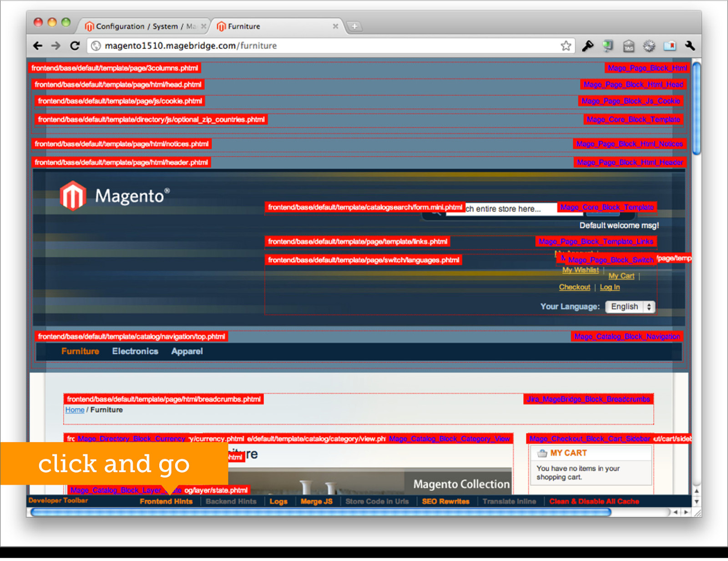Click the Magento Collection banner image
This screenshot has height=561, width=728.
(369, 481)
